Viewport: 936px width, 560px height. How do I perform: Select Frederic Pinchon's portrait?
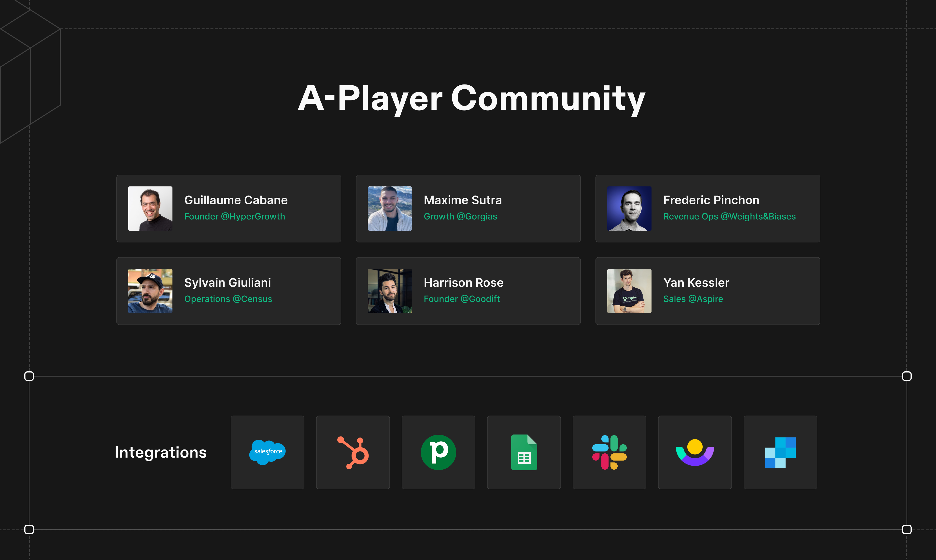pos(629,208)
